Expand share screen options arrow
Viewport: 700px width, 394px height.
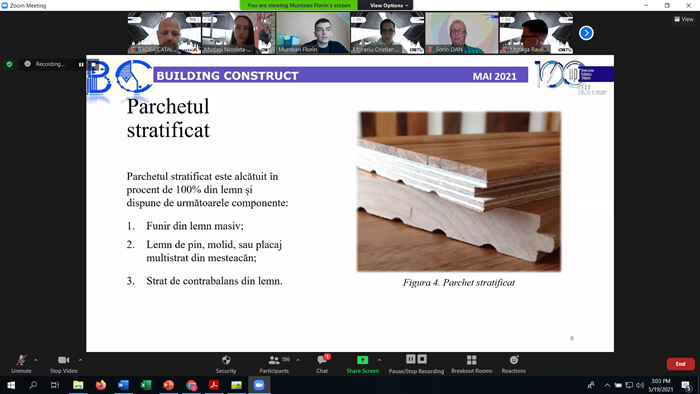coord(379,360)
